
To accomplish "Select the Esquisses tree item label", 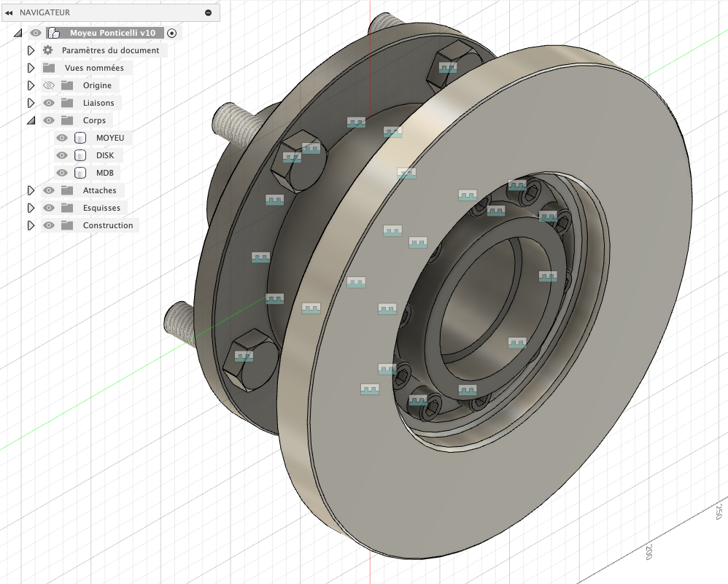I will click(x=101, y=208).
